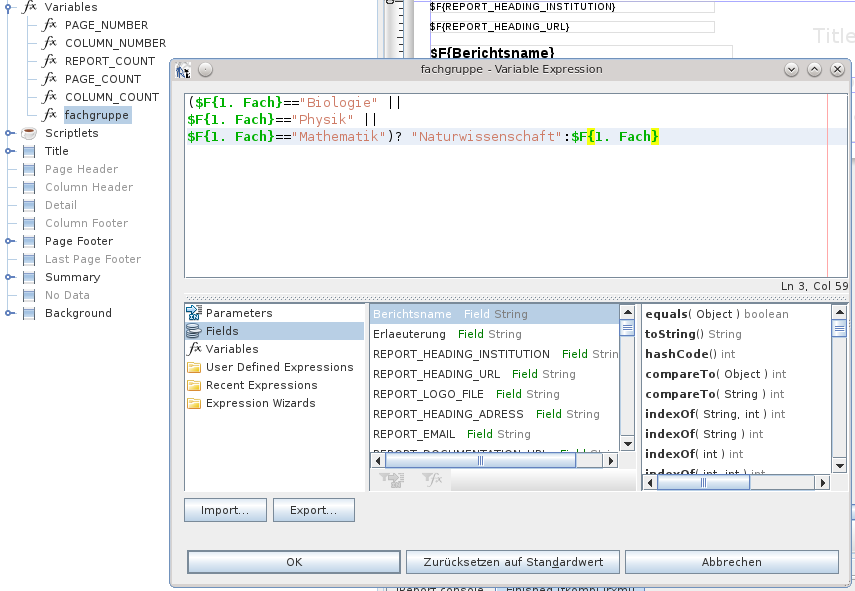Select the Erlaeuterung field row
The width and height of the screenshot is (855, 591).
point(495,334)
